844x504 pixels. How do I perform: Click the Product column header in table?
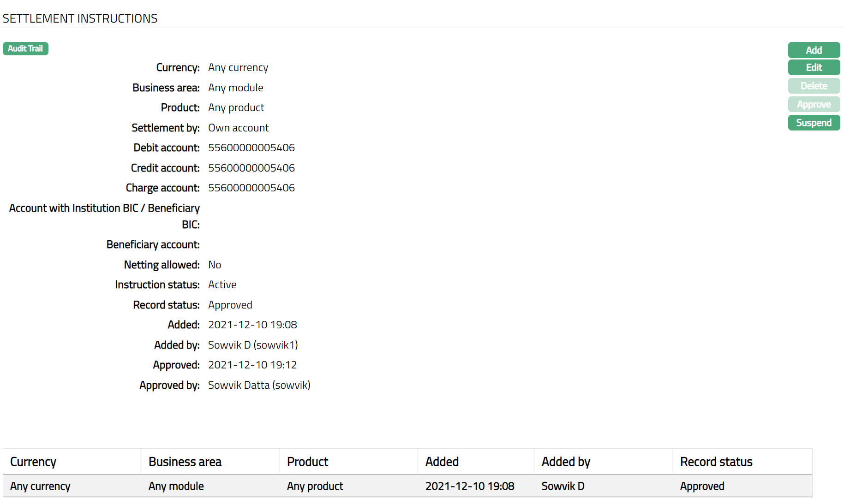(x=307, y=462)
